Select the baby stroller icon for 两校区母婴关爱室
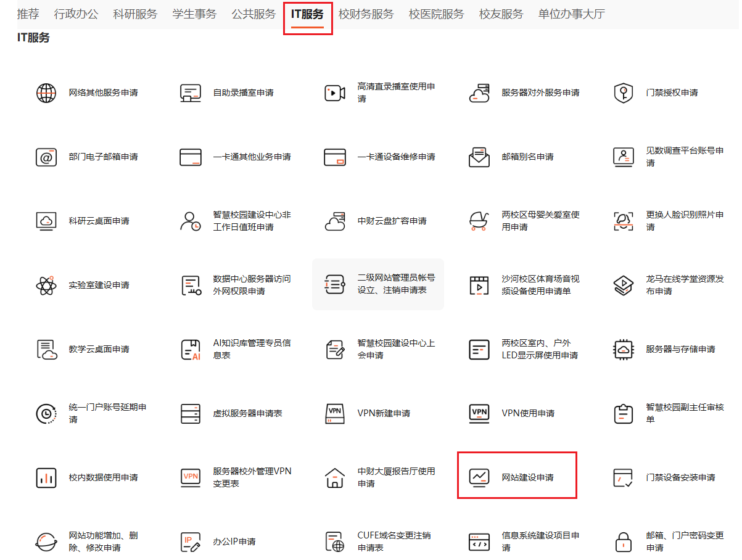This screenshot has width=742, height=560. pyautogui.click(x=479, y=221)
